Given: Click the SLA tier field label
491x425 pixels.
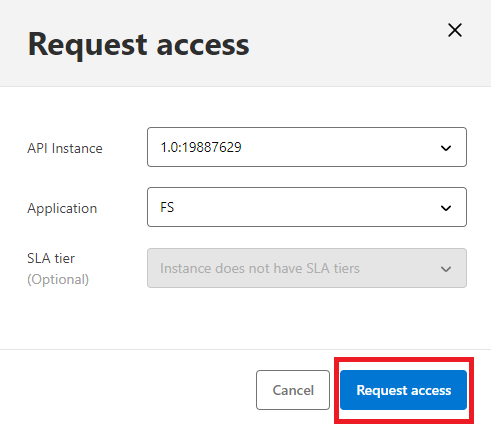Looking at the screenshot, I should coord(51,258).
